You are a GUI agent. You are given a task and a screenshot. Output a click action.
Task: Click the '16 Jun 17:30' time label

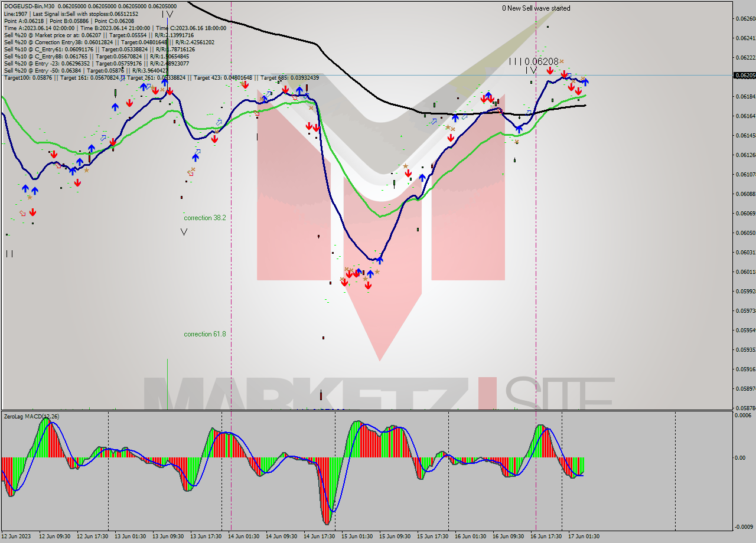(x=546, y=537)
